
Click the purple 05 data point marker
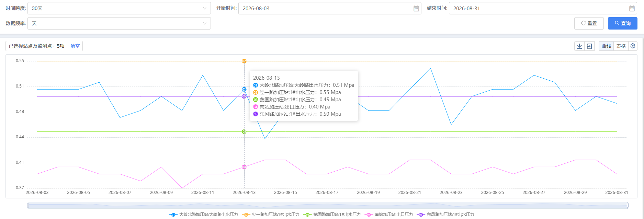pos(244,96)
